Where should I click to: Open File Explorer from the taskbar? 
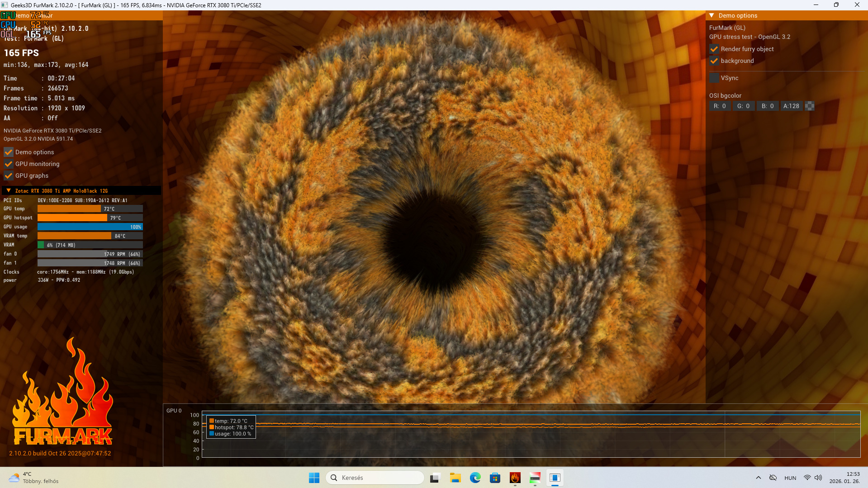(455, 478)
